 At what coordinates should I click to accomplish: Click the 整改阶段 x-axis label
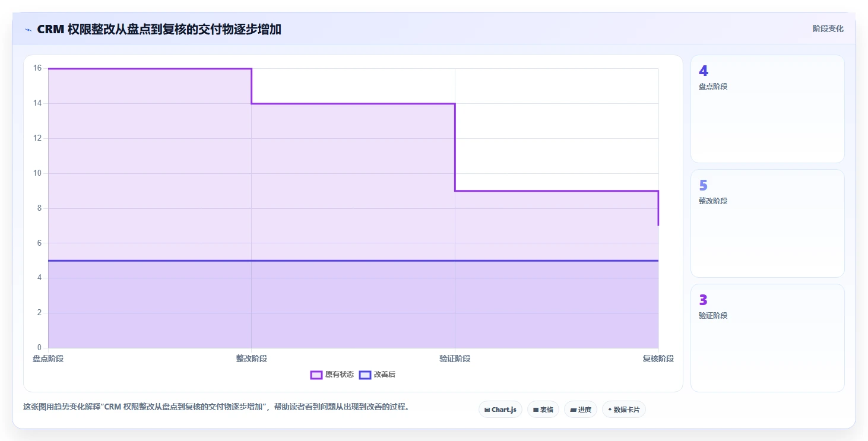(x=252, y=358)
